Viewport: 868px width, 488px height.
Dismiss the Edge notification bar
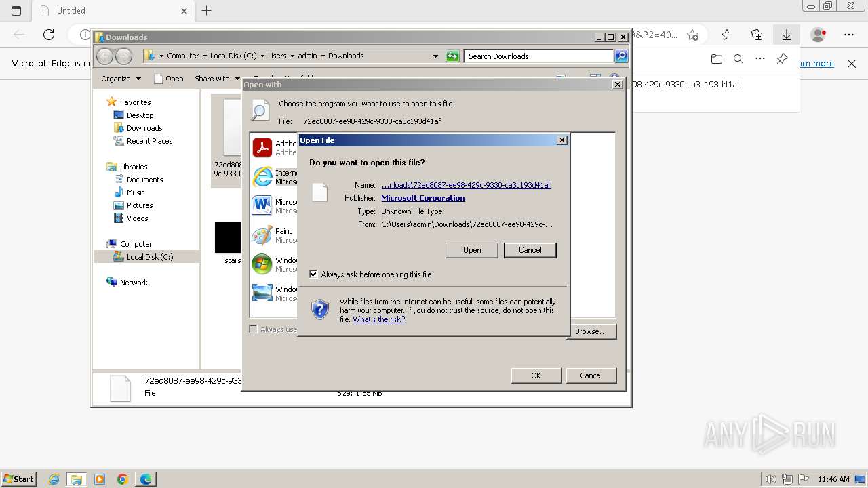[x=852, y=64]
